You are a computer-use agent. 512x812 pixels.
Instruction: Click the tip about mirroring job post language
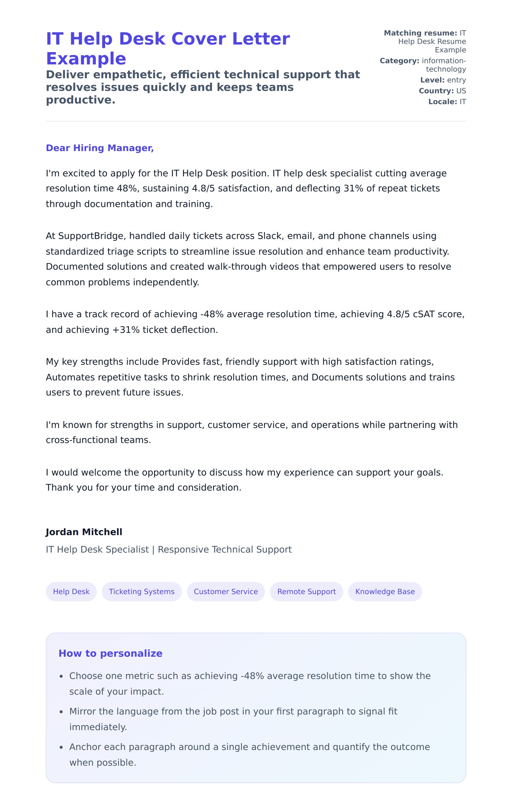233,719
